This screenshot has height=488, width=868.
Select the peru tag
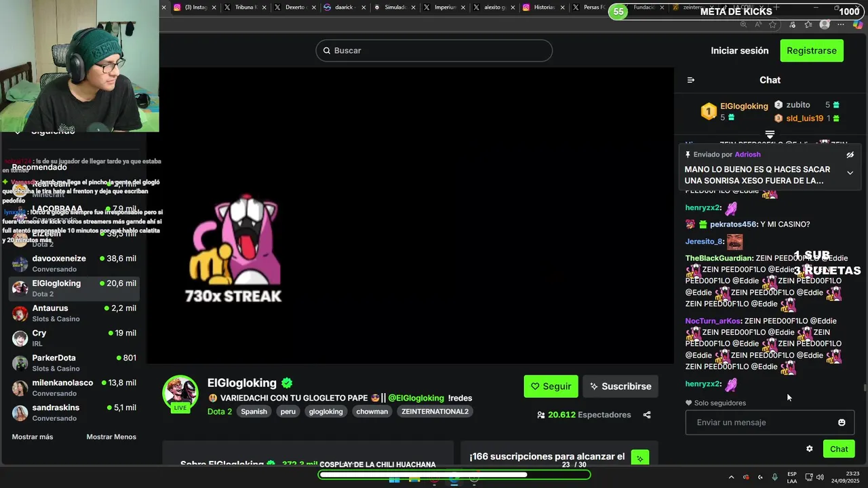288,411
